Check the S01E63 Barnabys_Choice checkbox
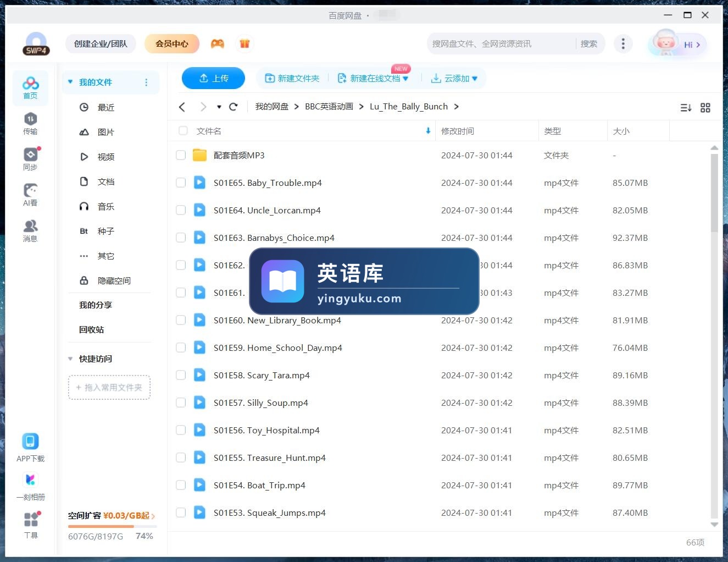 tap(181, 238)
